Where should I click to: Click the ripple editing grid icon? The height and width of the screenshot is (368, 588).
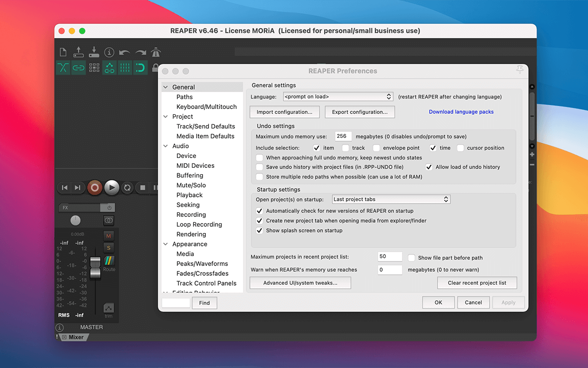[94, 68]
